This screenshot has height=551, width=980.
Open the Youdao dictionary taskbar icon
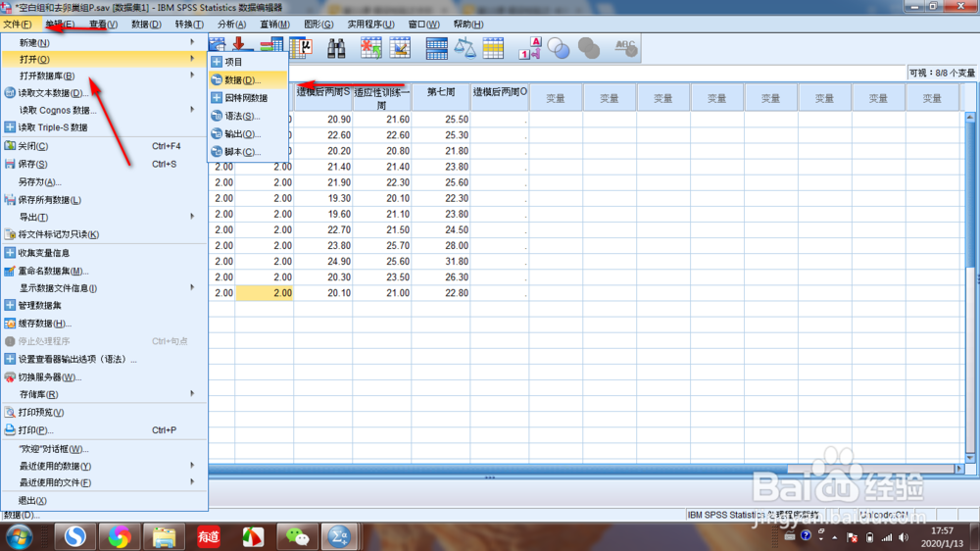pyautogui.click(x=208, y=536)
